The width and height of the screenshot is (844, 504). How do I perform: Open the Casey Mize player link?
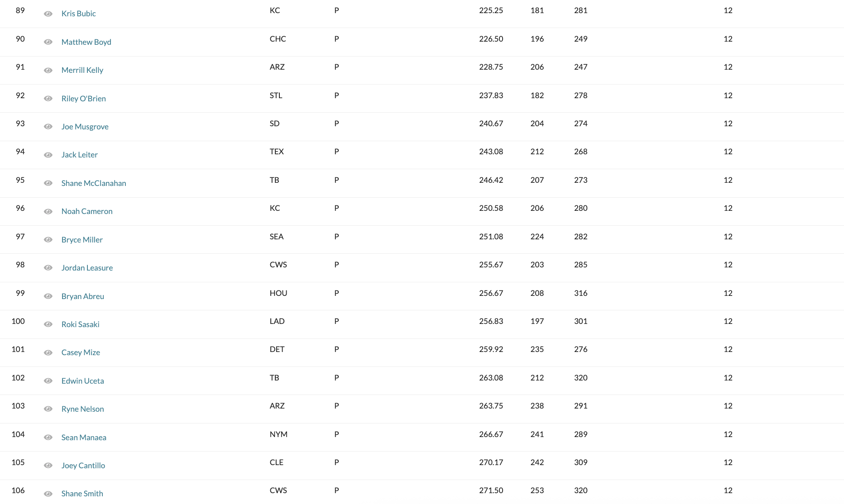coord(81,352)
